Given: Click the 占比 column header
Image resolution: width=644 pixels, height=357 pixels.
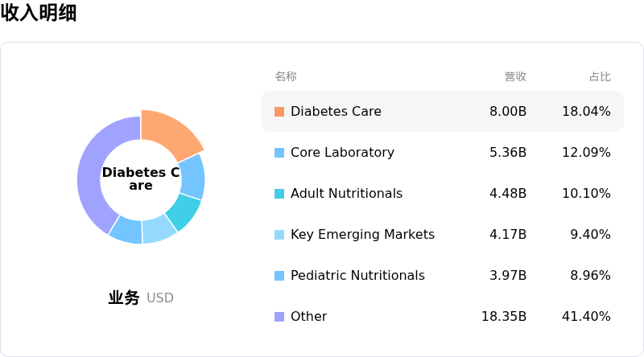Looking at the screenshot, I should tap(600, 76).
